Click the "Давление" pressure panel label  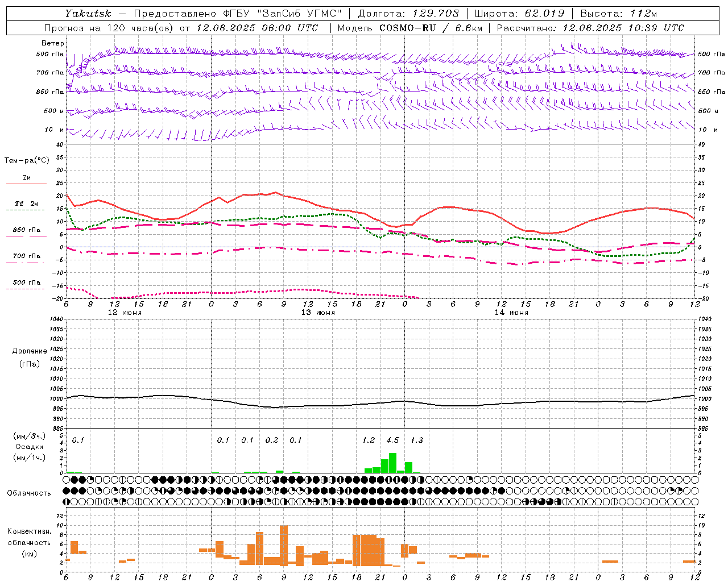pyautogui.click(x=30, y=351)
